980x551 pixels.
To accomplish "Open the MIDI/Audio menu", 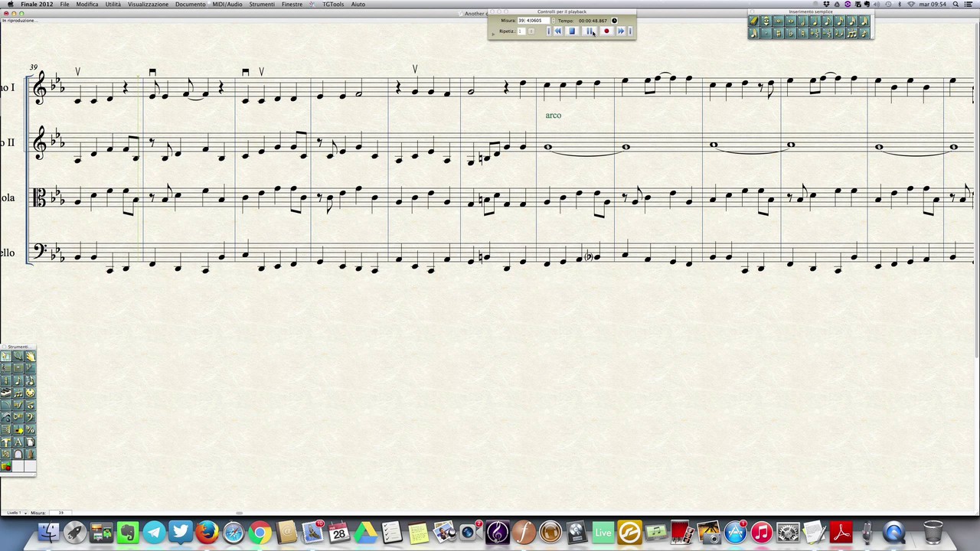I will click(x=227, y=4).
